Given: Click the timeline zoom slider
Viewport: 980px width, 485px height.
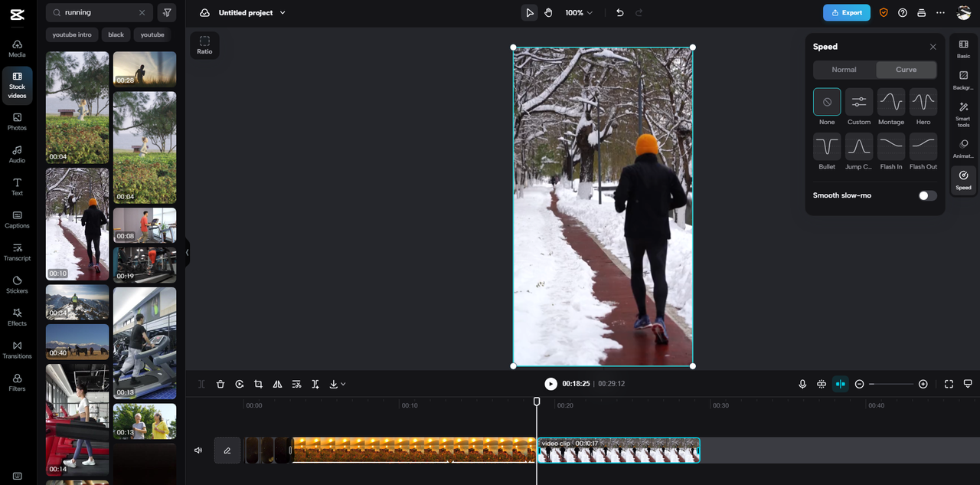Looking at the screenshot, I should 891,384.
